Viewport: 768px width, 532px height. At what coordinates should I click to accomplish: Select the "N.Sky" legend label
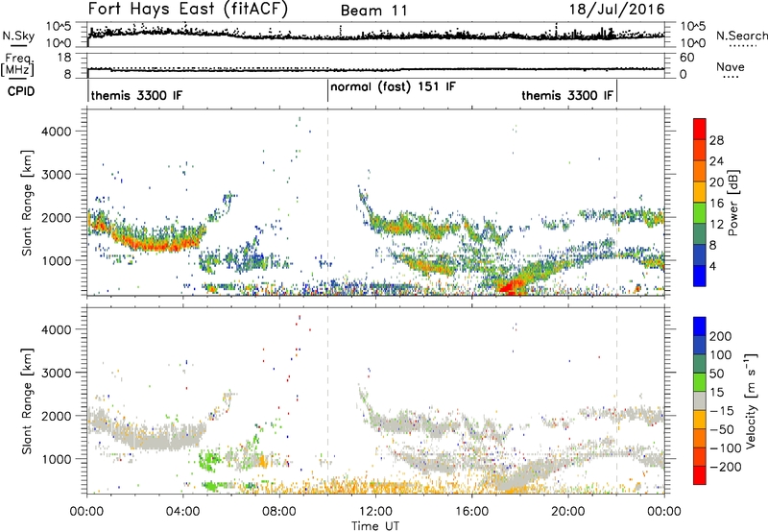pos(18,36)
